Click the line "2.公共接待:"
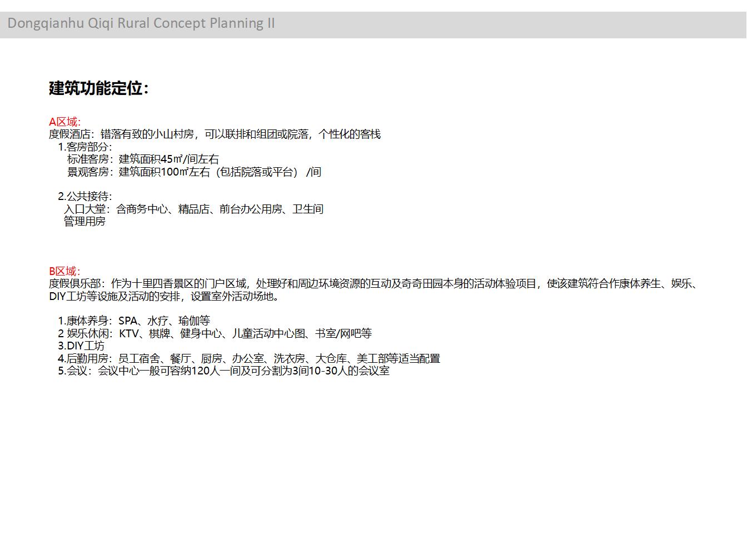 [85, 196]
